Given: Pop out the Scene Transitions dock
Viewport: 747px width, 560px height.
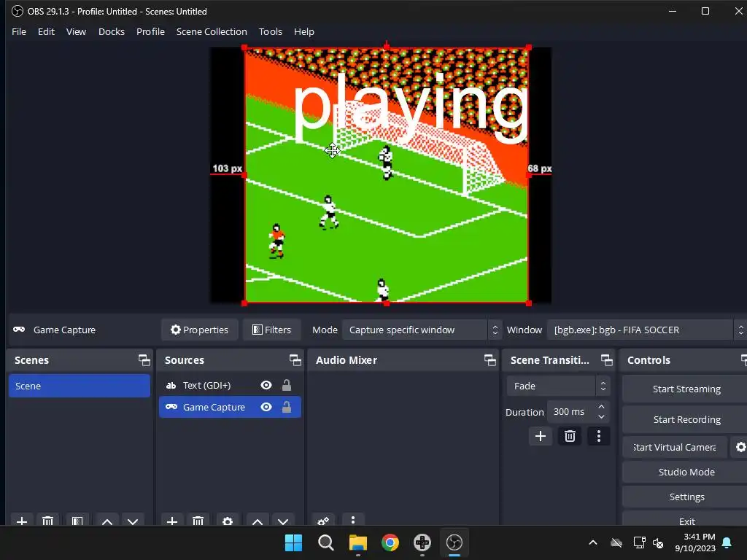Looking at the screenshot, I should pyautogui.click(x=607, y=360).
